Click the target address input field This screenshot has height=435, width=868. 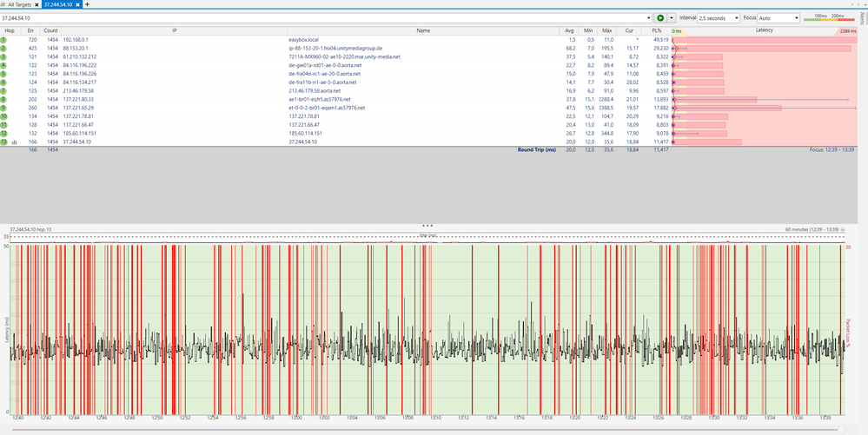321,17
